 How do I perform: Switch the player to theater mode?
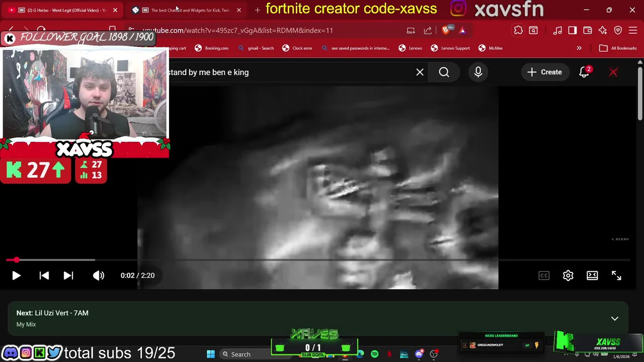click(x=592, y=276)
